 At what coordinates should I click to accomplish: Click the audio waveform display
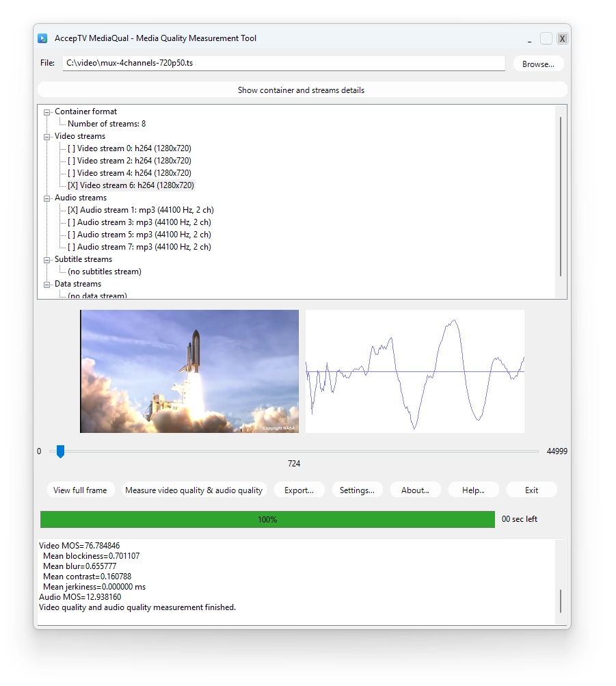[415, 371]
